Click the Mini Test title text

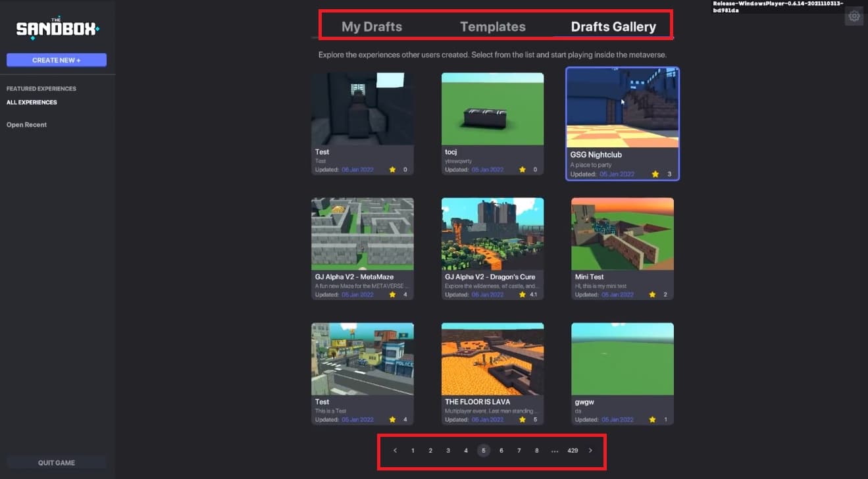pos(590,277)
